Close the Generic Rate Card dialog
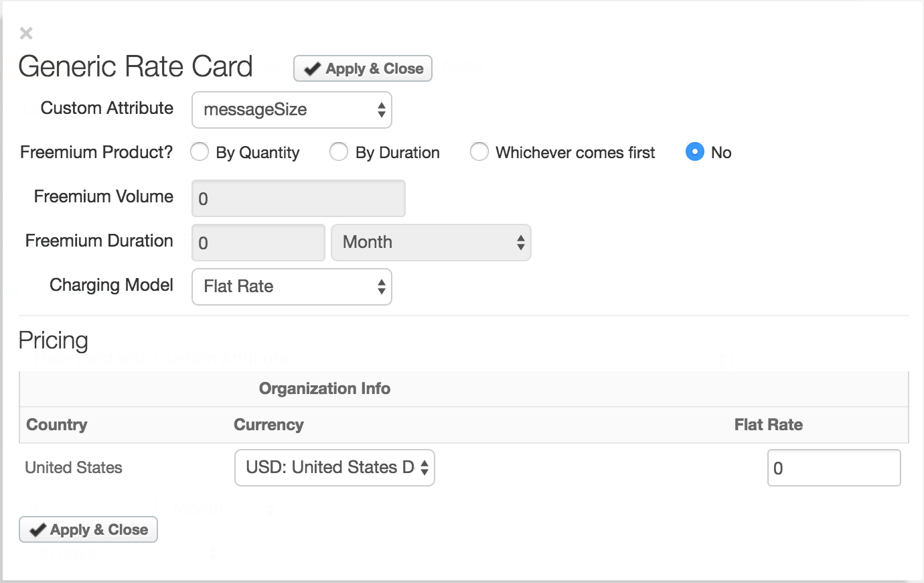 click(x=26, y=33)
